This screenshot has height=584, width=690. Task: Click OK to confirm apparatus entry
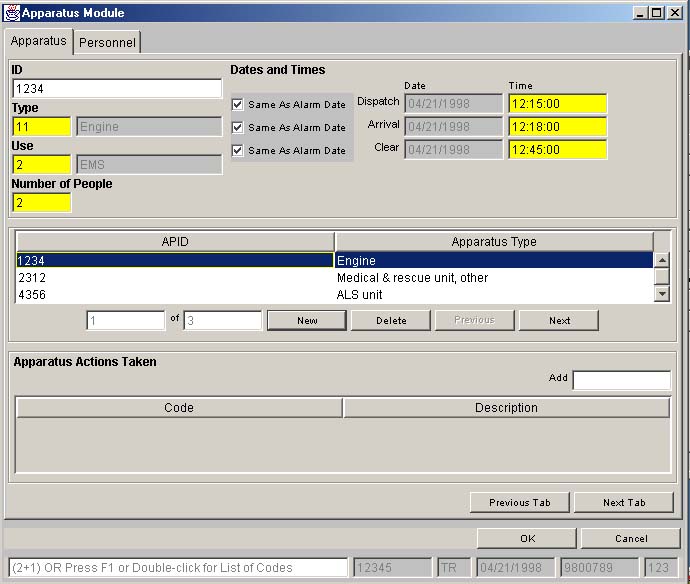pos(526,539)
